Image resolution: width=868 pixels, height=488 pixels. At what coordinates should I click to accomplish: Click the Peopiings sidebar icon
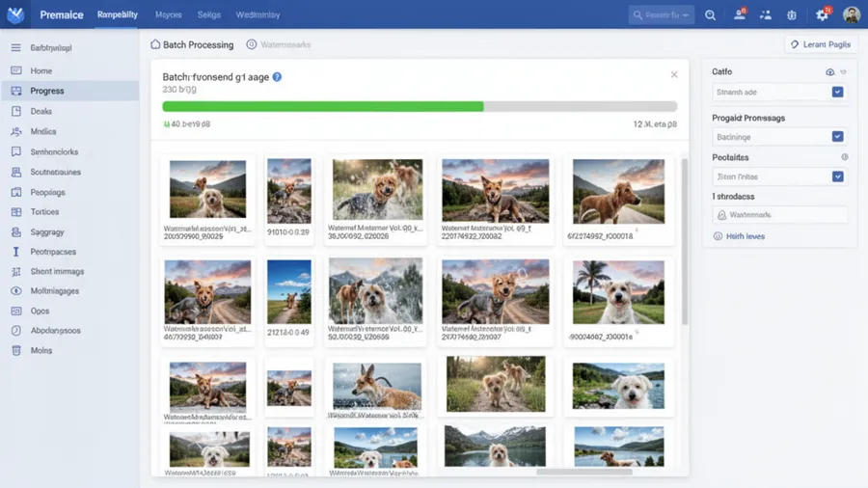[16, 192]
